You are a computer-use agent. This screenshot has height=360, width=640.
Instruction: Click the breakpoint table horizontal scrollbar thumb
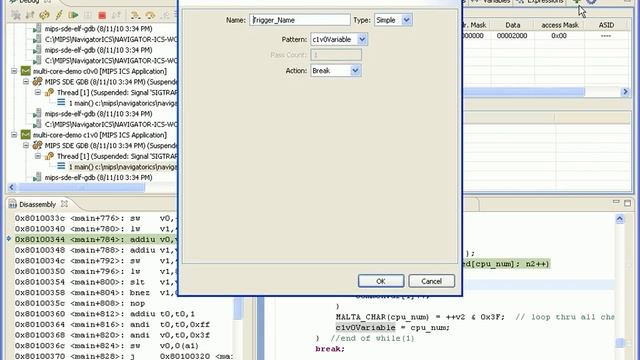(524, 92)
